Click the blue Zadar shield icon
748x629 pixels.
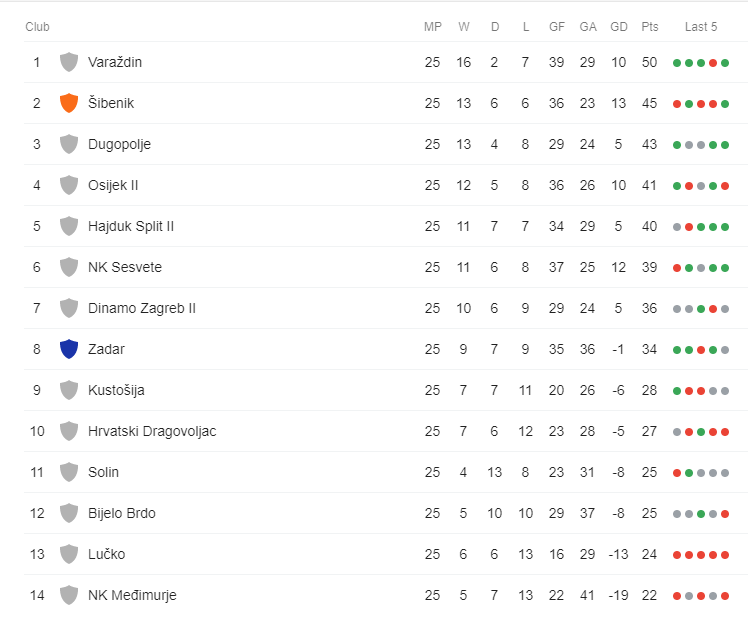(69, 349)
